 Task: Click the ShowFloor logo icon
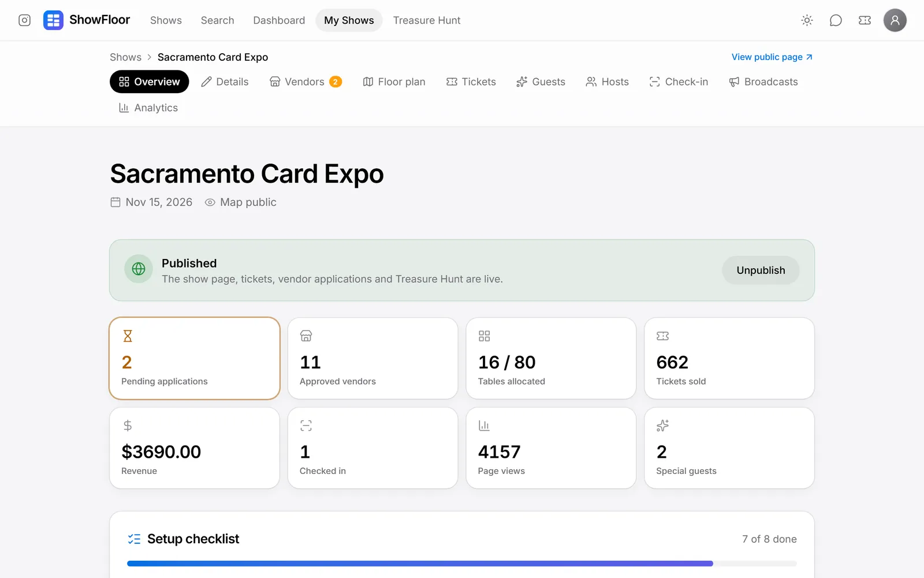53,20
